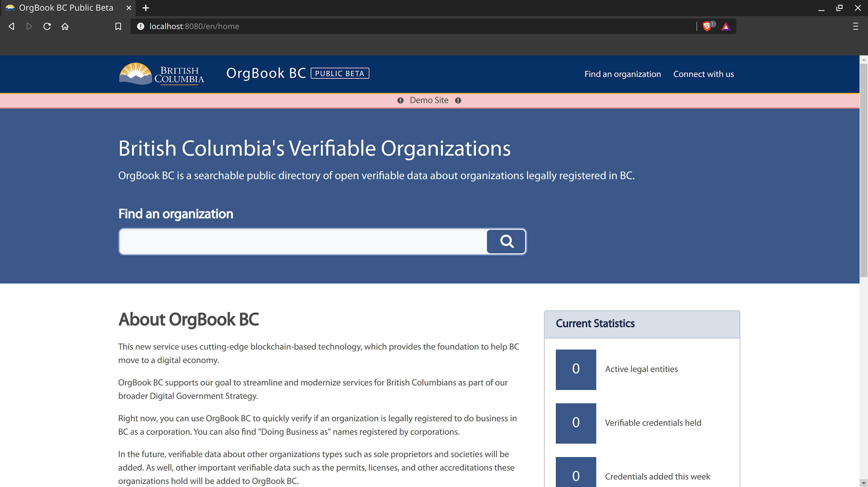Click scrollbar down arrow at bottom
The height and width of the screenshot is (487, 868).
coord(863,483)
